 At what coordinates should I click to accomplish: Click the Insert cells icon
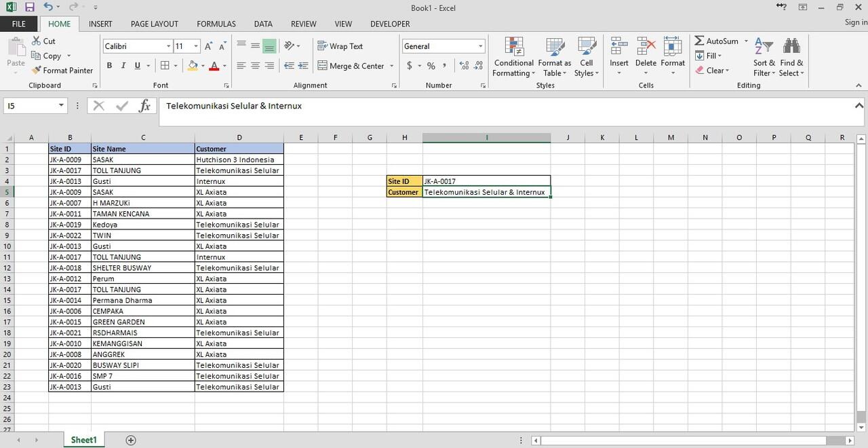tap(618, 48)
